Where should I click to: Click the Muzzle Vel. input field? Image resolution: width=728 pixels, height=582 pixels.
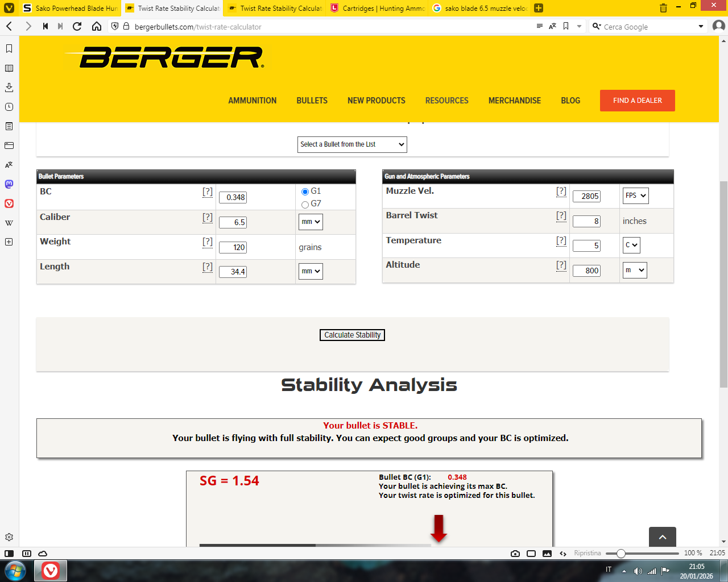(586, 196)
